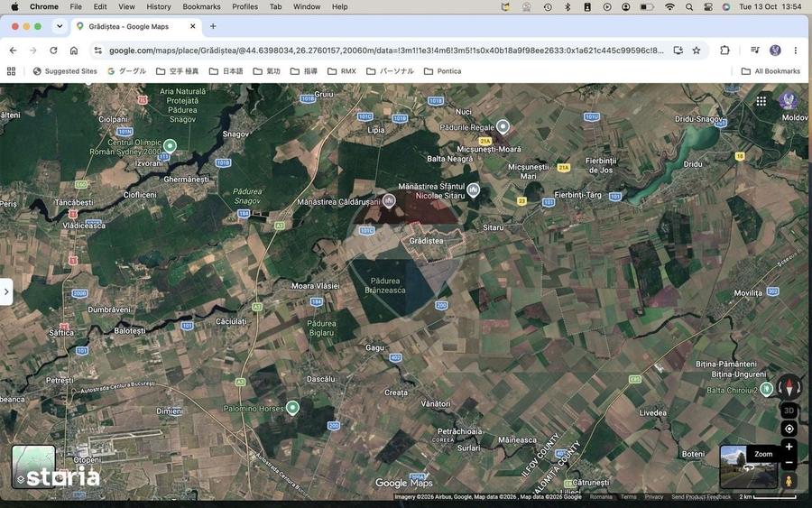This screenshot has width=812, height=508.
Task: Open the Suggested Sites bookmark
Action: point(65,71)
